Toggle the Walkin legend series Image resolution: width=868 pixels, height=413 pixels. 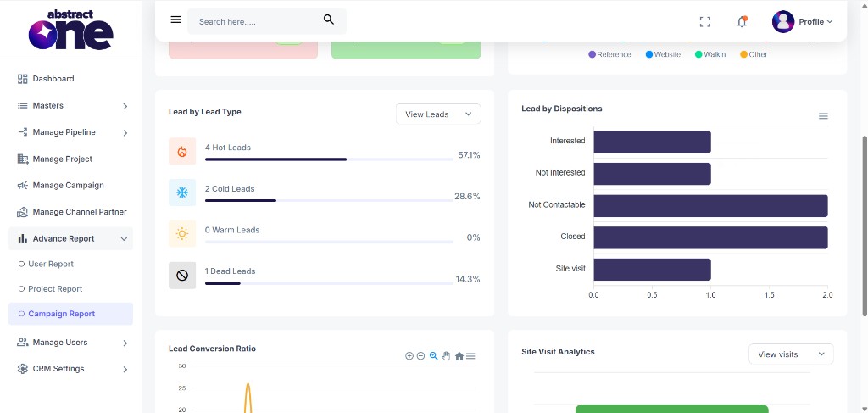pos(709,54)
